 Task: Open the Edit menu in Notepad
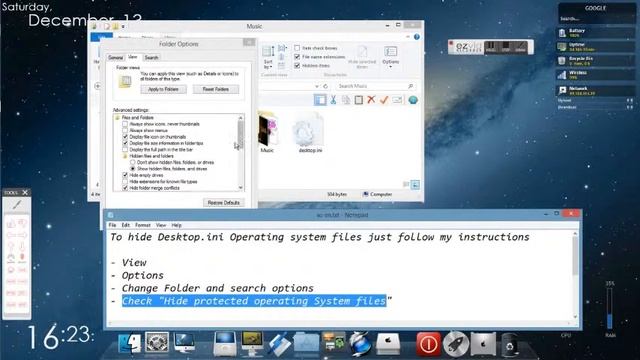pos(126,225)
